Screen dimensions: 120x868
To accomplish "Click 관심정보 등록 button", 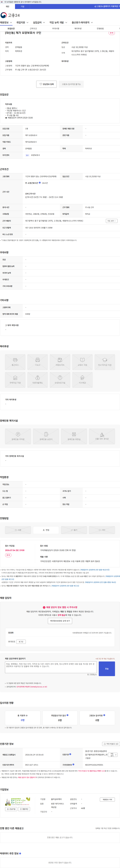I will pyautogui.click(x=46, y=84).
